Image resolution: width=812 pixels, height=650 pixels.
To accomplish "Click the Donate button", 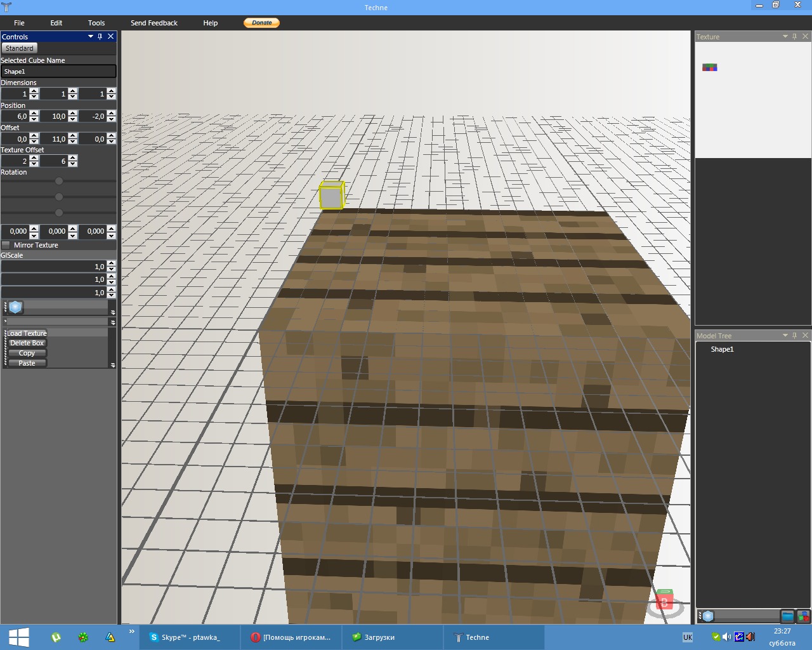I will point(261,23).
